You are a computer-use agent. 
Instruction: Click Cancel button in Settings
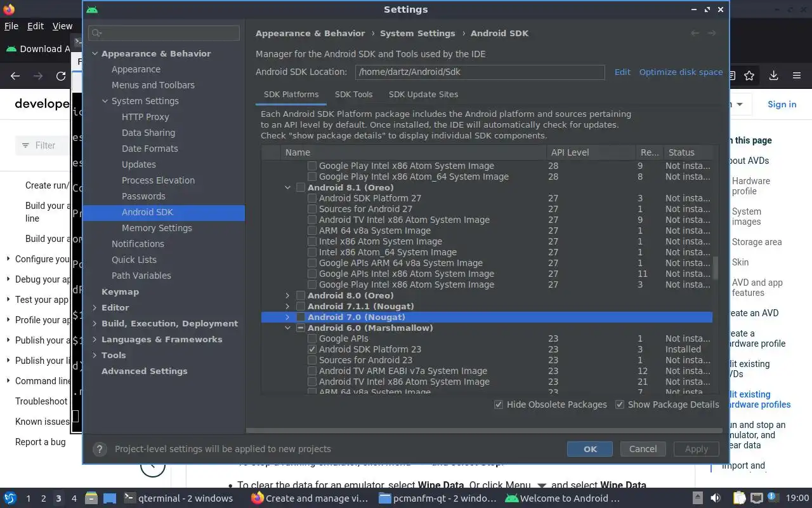643,449
